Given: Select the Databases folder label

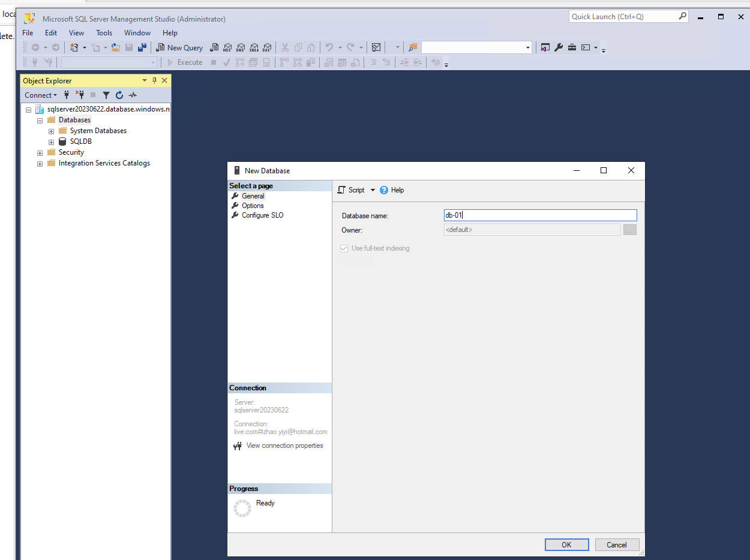Looking at the screenshot, I should tap(74, 120).
